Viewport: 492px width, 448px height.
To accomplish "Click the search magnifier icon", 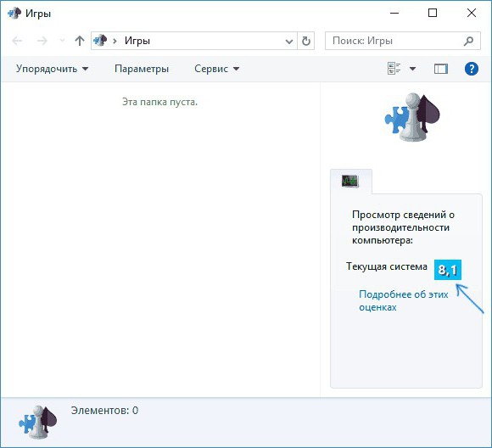I will [468, 41].
